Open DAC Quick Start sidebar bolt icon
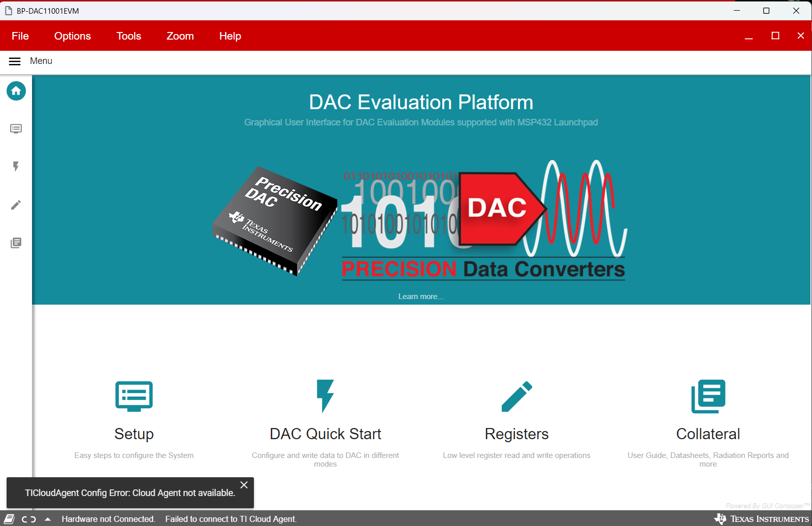The height and width of the screenshot is (526, 812). 16,167
